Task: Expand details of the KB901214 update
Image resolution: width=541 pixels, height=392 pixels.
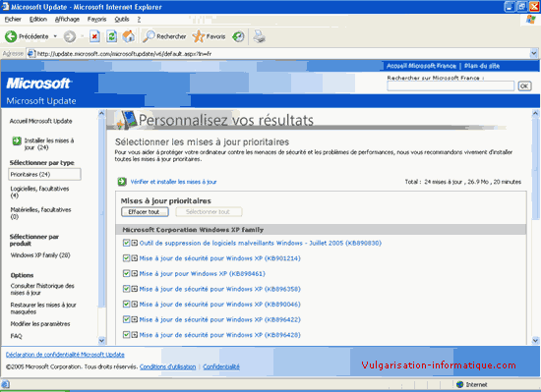Action: point(135,258)
